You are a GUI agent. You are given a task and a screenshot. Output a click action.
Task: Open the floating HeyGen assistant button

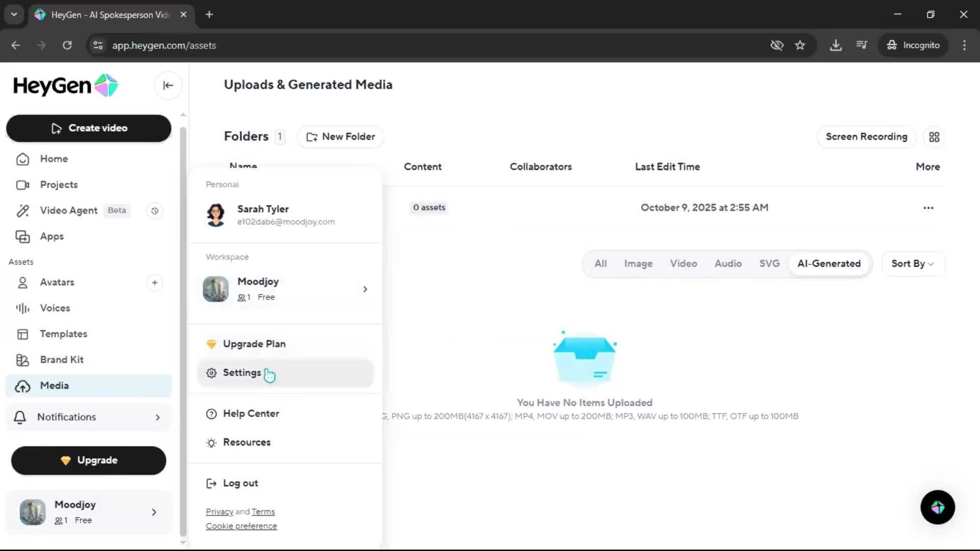(937, 507)
